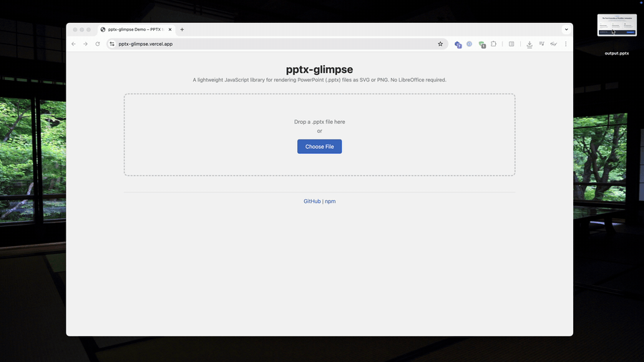Show browser downloads
Image resolution: width=644 pixels, height=362 pixels.
[530, 44]
